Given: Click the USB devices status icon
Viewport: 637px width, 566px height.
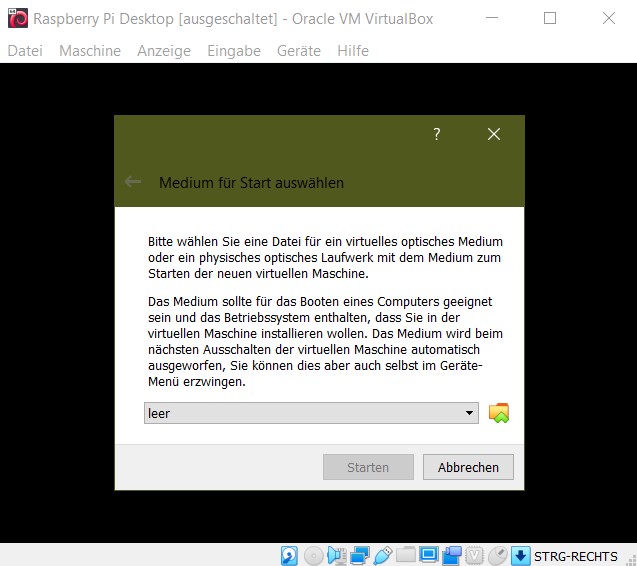Looking at the screenshot, I should coord(382,555).
